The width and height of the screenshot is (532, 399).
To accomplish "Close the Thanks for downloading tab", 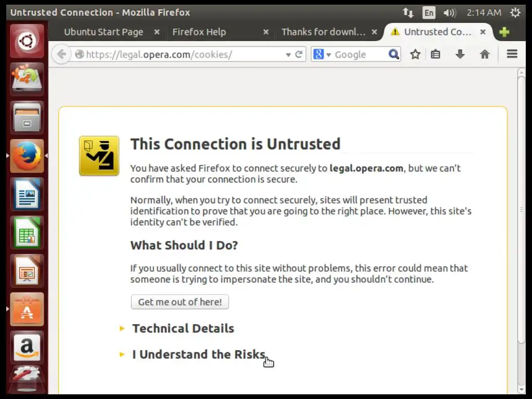I will [374, 32].
